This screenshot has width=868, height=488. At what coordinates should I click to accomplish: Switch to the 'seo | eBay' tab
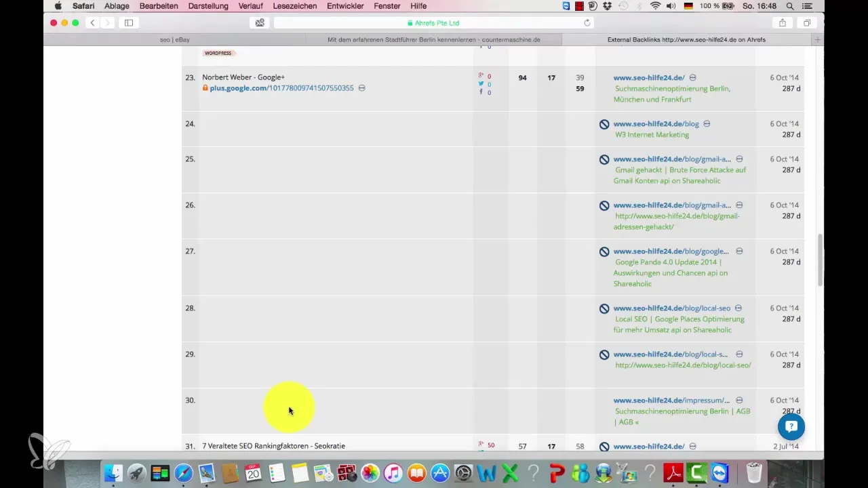point(175,40)
